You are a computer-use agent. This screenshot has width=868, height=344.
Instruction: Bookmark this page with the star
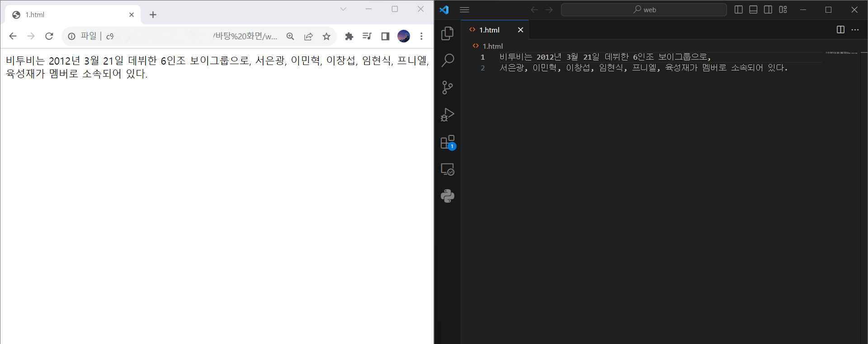pos(326,36)
